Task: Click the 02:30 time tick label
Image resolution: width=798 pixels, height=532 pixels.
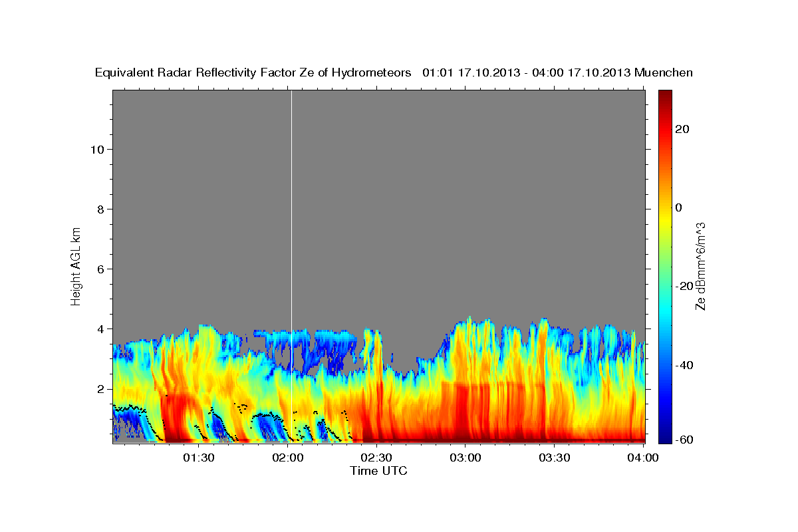Action: click(x=377, y=457)
